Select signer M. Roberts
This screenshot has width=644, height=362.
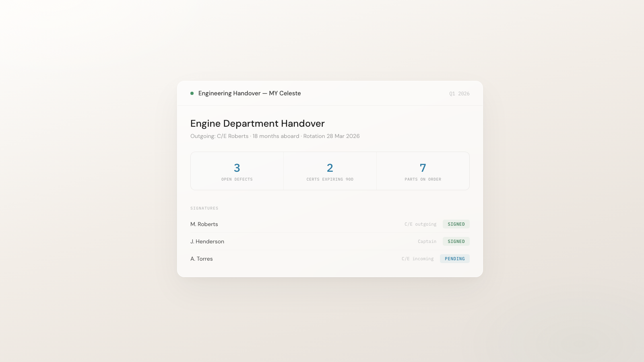pyautogui.click(x=204, y=224)
